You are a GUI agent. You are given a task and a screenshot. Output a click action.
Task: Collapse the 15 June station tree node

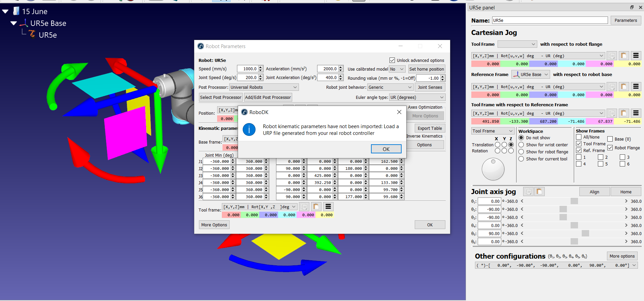coord(5,11)
